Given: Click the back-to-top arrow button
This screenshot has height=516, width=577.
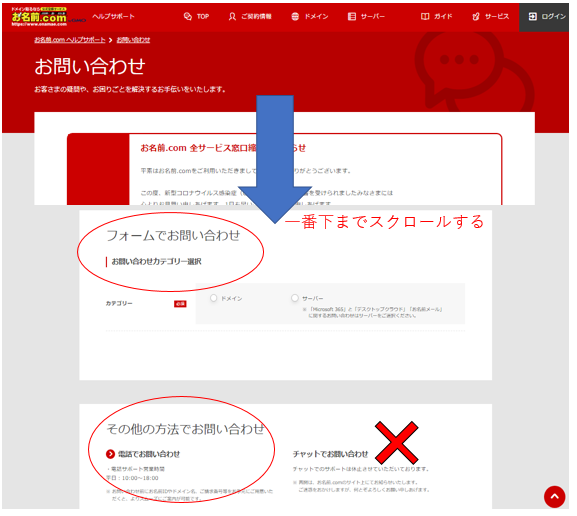Looking at the screenshot, I should [554, 496].
